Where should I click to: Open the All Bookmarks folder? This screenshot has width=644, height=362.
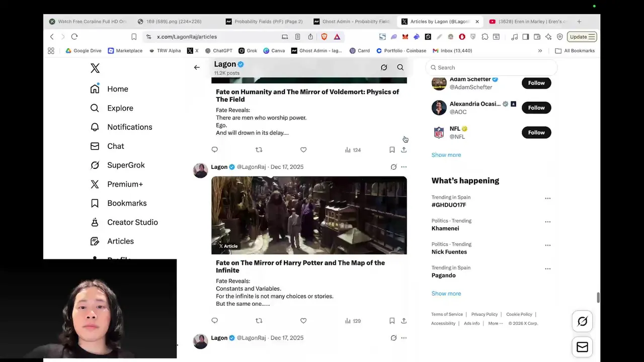575,51
